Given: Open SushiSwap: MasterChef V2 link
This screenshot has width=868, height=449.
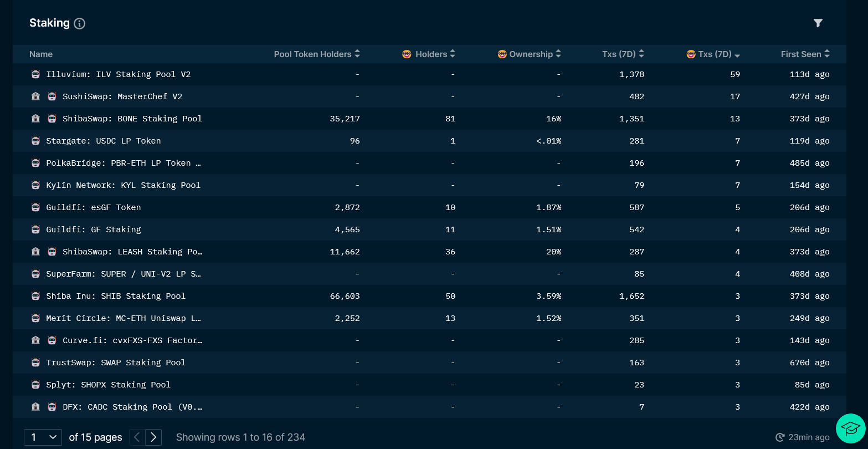Looking at the screenshot, I should (122, 96).
